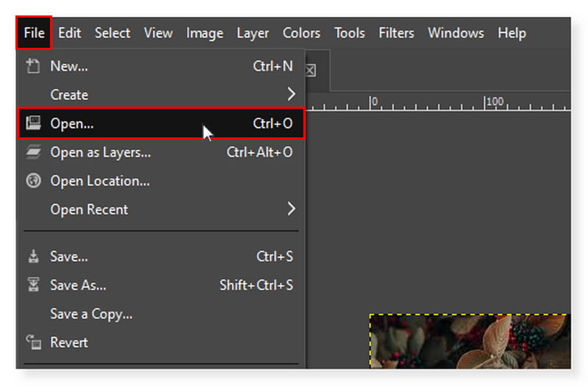Click the Open file icon
Screen dimensions: 588x386
33,124
